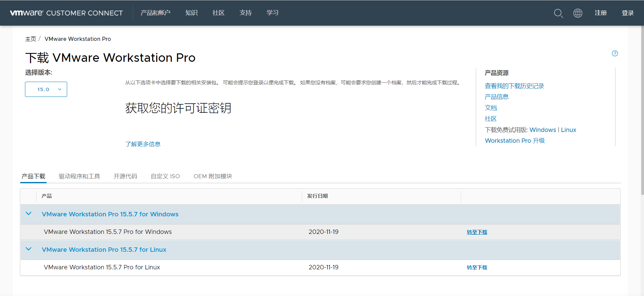Click the Windows row date 2020-11-19
The height and width of the screenshot is (296, 644).
(323, 232)
